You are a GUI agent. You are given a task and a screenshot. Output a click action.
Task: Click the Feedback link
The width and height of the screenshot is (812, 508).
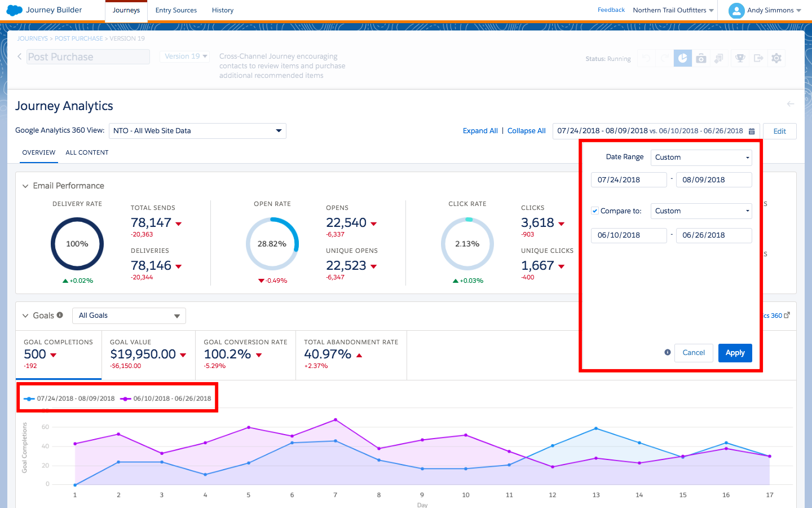pos(611,10)
